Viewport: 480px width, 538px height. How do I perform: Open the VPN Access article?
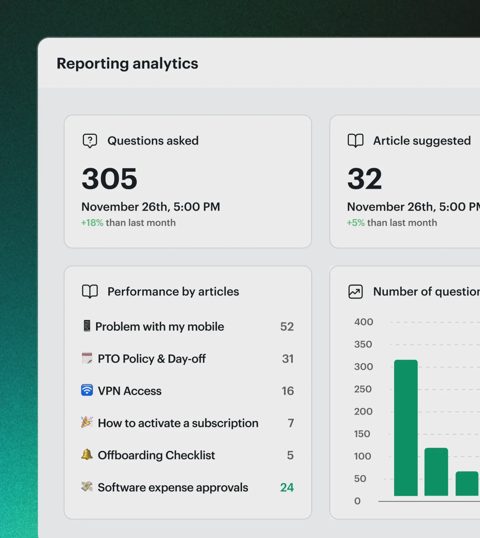tap(130, 391)
